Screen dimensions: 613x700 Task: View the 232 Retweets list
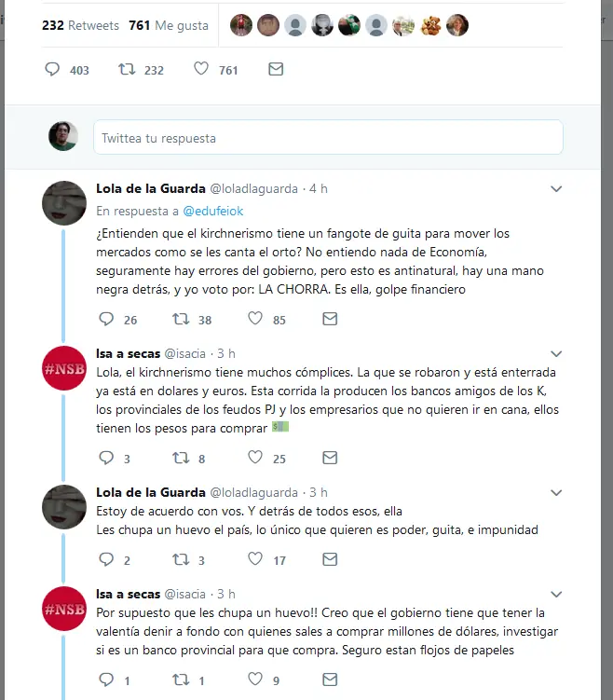pos(80,25)
